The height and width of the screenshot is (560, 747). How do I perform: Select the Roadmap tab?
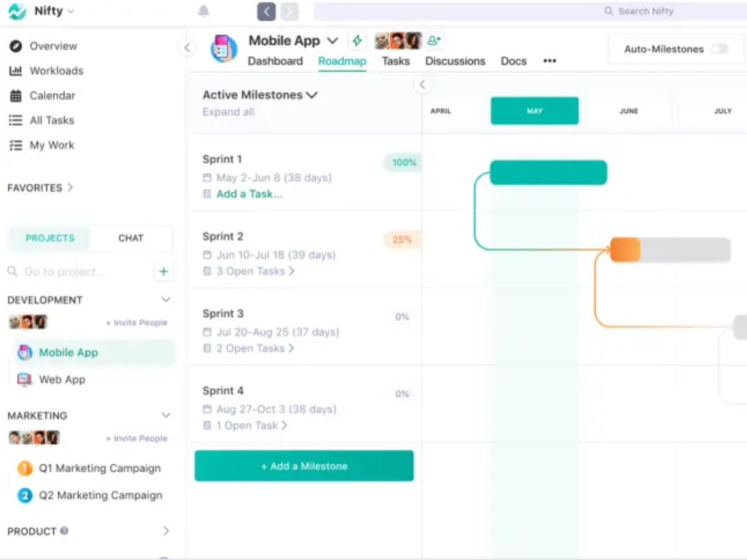point(342,61)
